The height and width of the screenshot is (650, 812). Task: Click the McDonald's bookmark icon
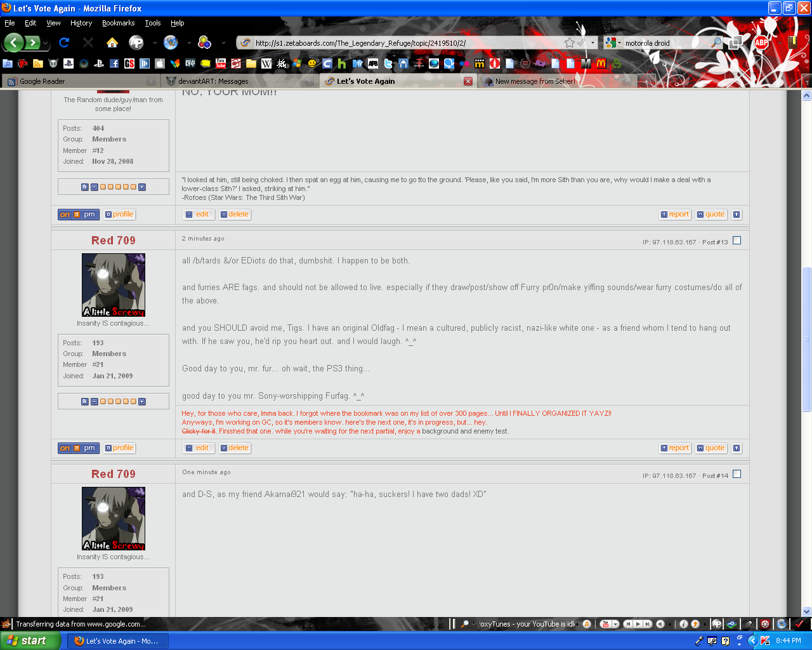601,64
